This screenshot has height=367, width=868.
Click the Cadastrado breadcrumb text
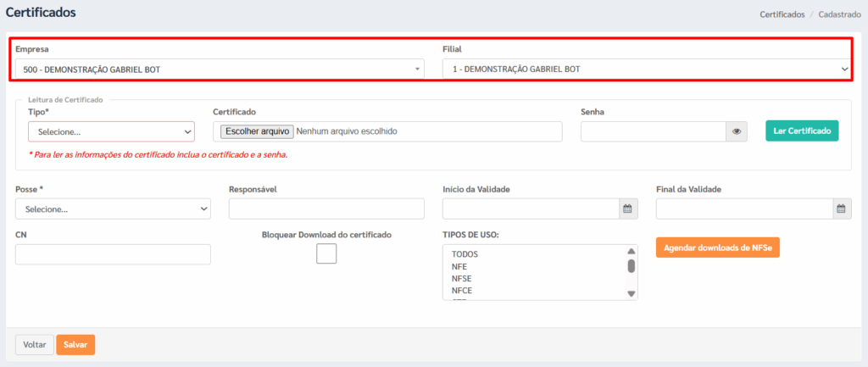(x=840, y=14)
